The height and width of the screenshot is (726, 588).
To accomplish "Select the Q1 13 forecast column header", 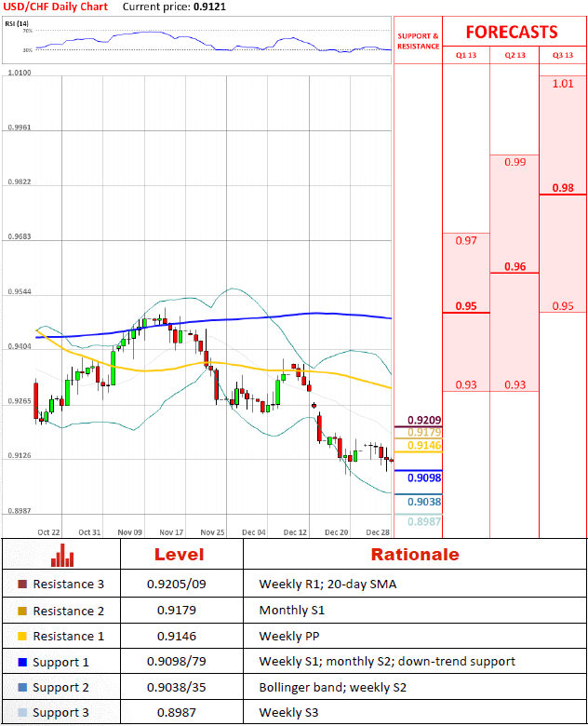I will [x=466, y=55].
